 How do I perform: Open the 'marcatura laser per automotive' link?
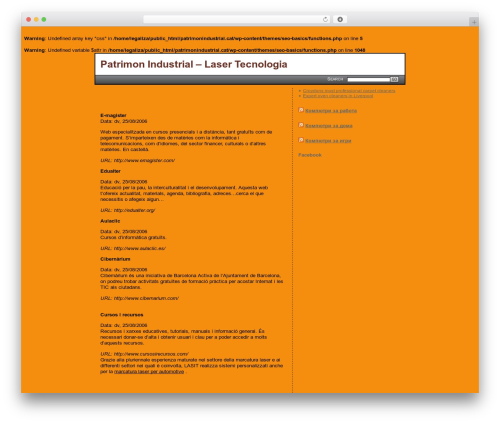pyautogui.click(x=149, y=372)
